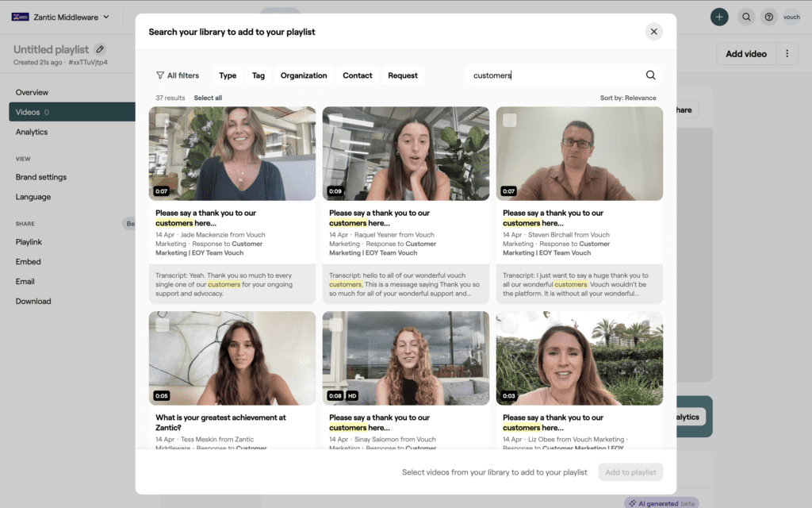Click the plus create icon in header
Image resolution: width=812 pixels, height=508 pixels.
click(718, 17)
